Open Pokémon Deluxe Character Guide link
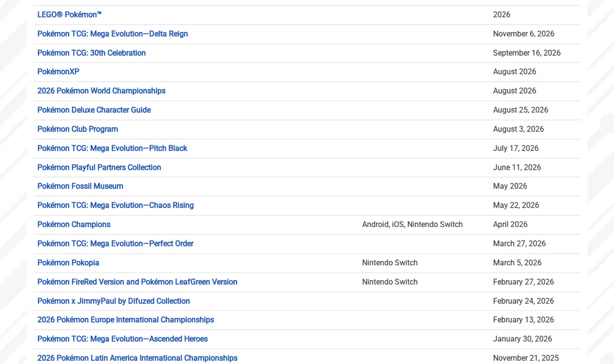Screen dimensions: 614x364 point(94,110)
